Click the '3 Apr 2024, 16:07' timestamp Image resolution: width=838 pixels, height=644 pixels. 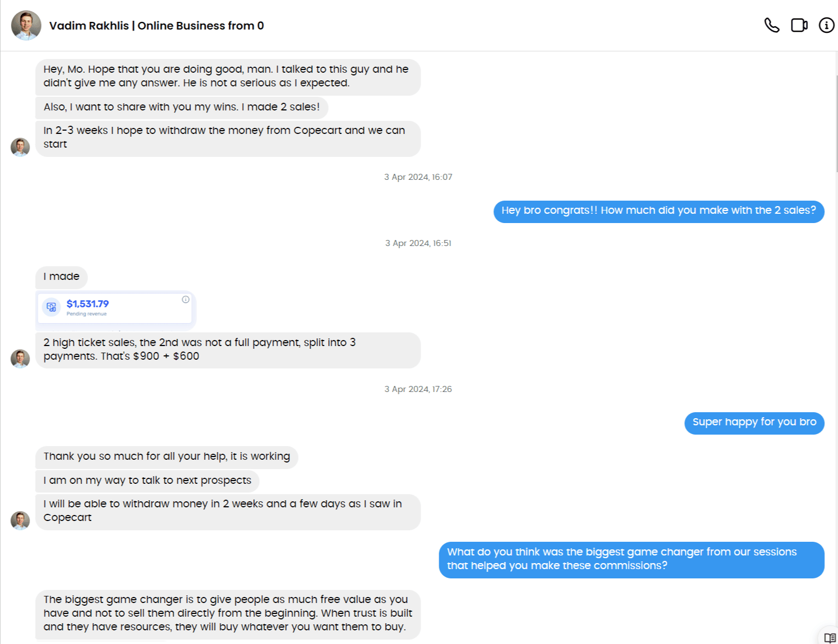[418, 177]
